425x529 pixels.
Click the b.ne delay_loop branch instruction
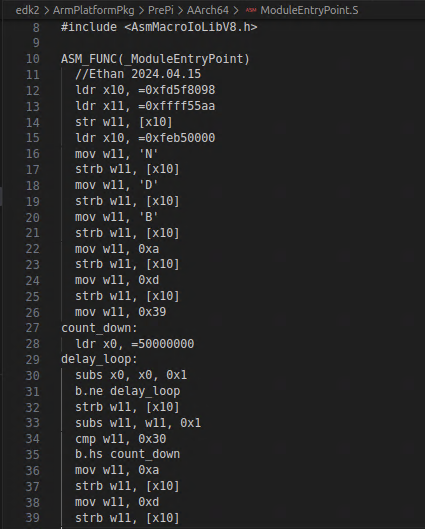pos(128,391)
